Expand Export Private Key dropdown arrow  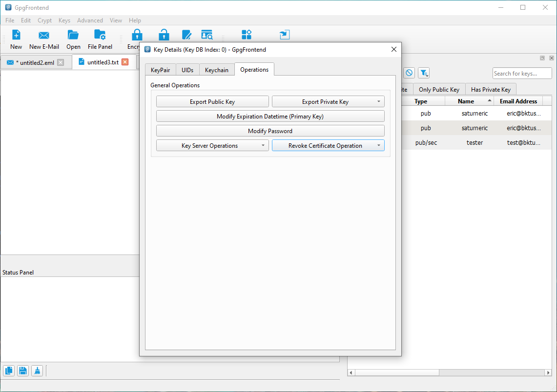379,101
